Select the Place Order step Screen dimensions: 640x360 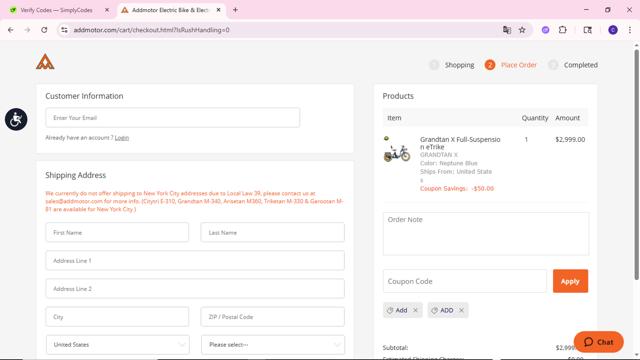pos(511,65)
